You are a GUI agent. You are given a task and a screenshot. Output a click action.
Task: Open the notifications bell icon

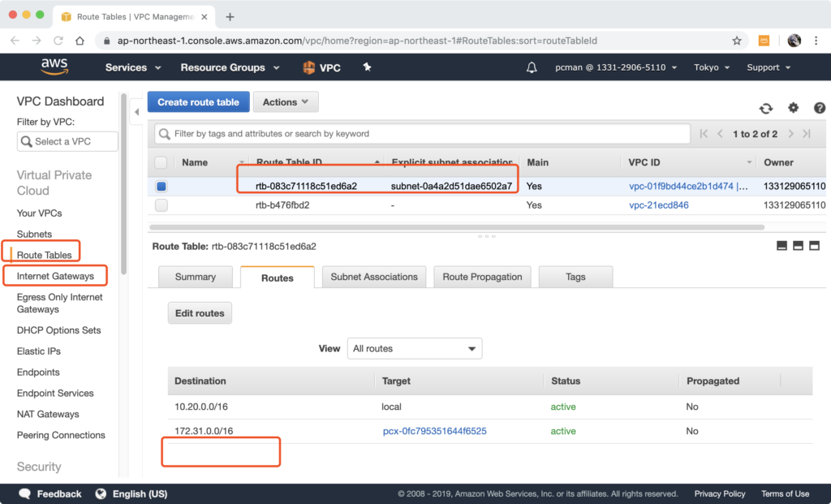pyautogui.click(x=532, y=67)
